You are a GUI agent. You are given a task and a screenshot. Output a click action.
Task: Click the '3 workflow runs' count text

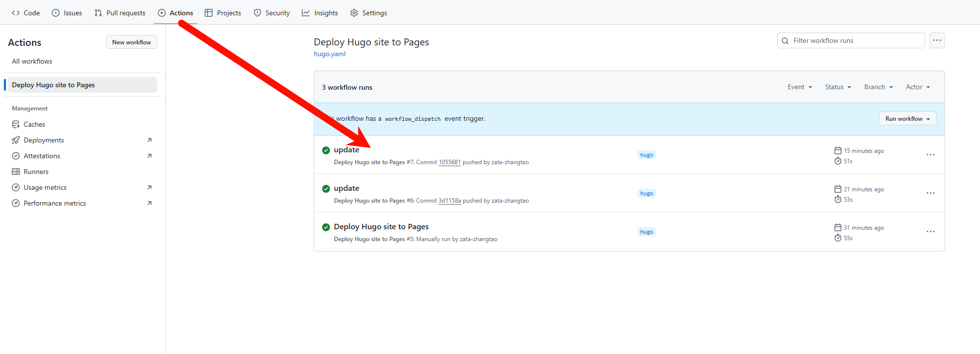(x=347, y=87)
